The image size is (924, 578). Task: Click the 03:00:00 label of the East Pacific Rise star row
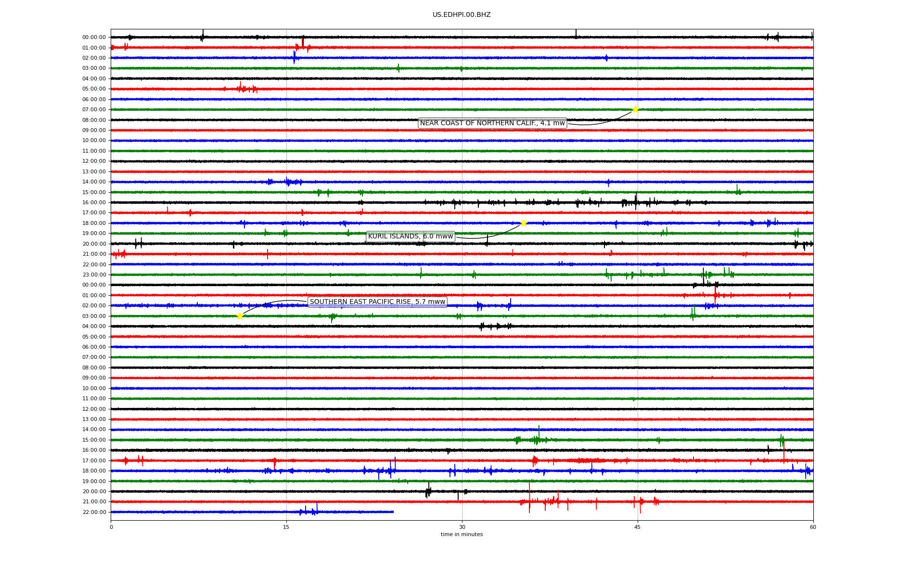94,316
